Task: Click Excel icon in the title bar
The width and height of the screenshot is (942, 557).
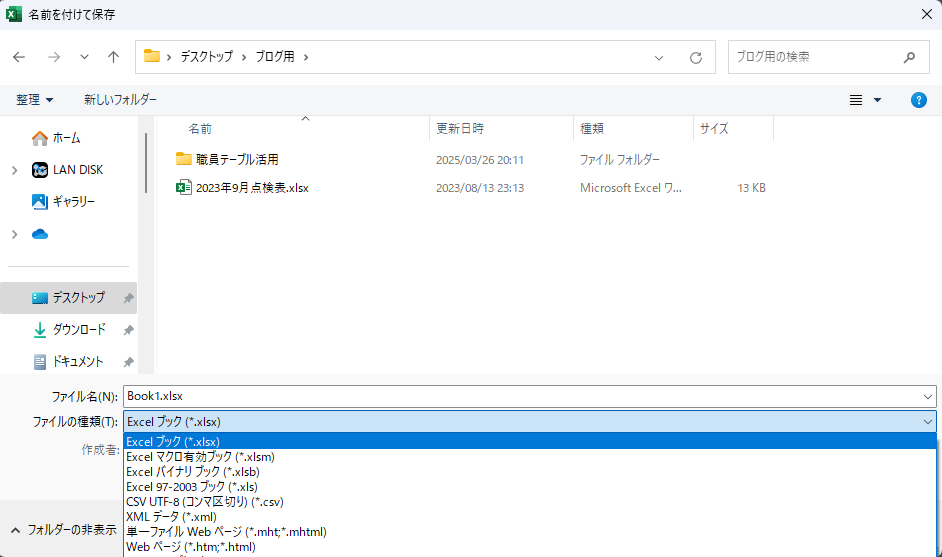Action: click(13, 14)
